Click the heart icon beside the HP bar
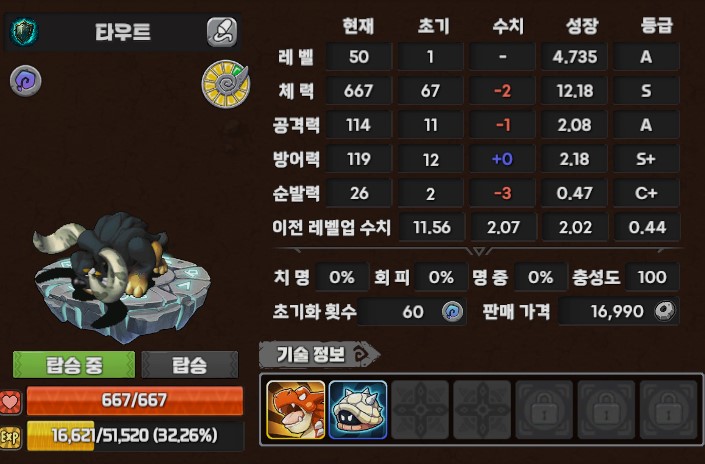Viewport: 705px width, 464px height. coord(11,402)
